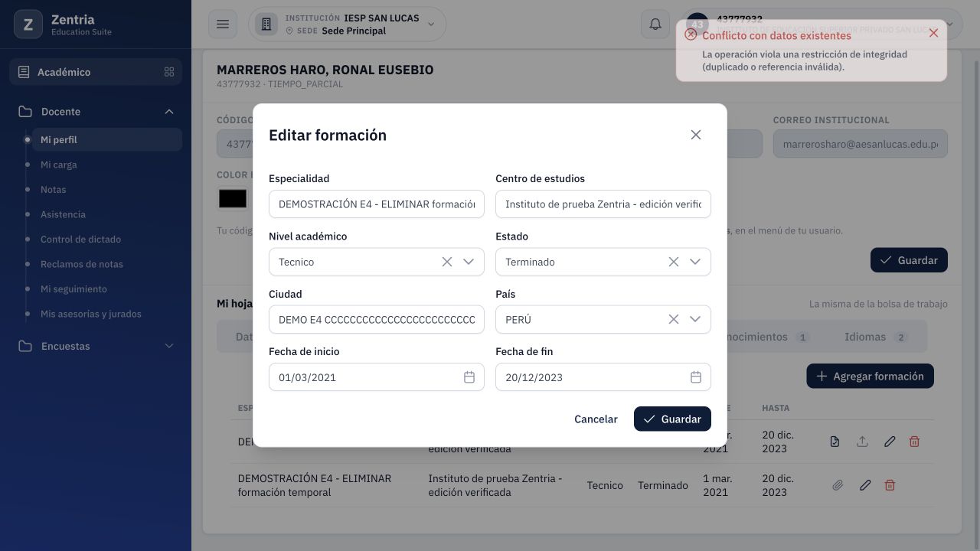This screenshot has width=980, height=551.
Task: Open the hamburger menu in top bar
Action: 223,24
